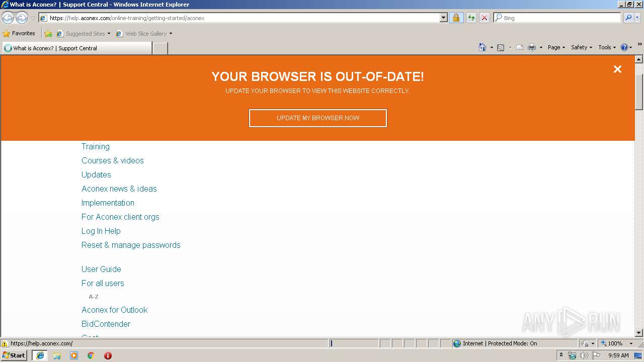This screenshot has width=644, height=362.
Task: Click the Stop loading X icon
Action: coord(484,18)
